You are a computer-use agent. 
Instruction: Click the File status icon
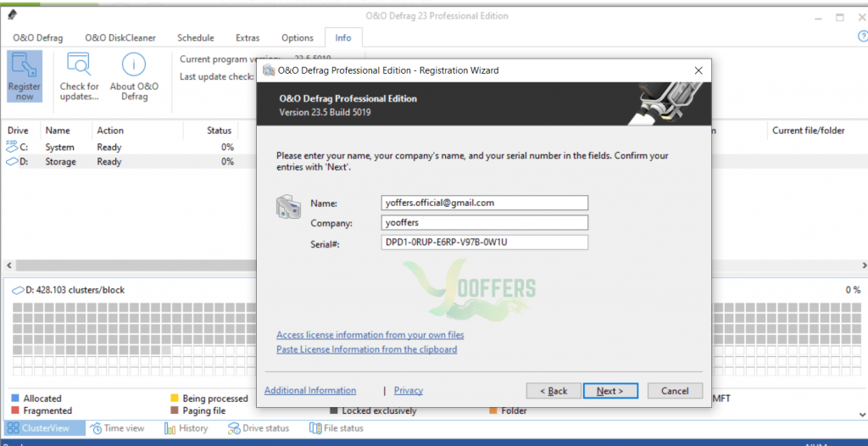pos(315,428)
